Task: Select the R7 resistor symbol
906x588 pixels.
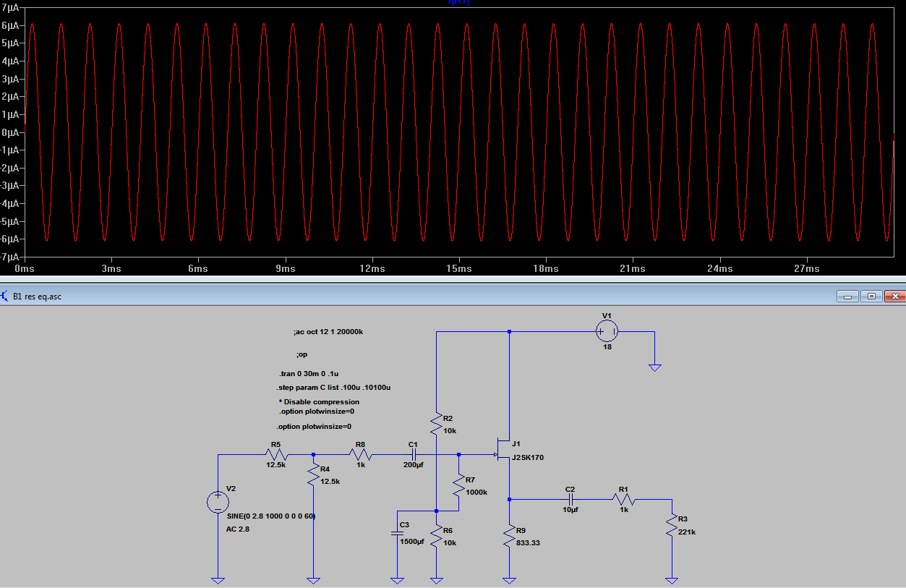Action: (x=459, y=485)
